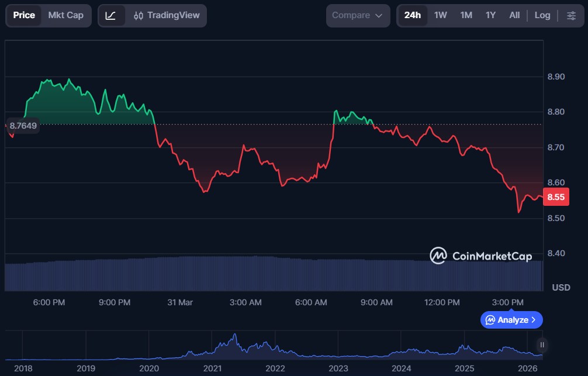Show the All-time chart
Image resolution: width=588 pixels, height=376 pixels.
514,15
